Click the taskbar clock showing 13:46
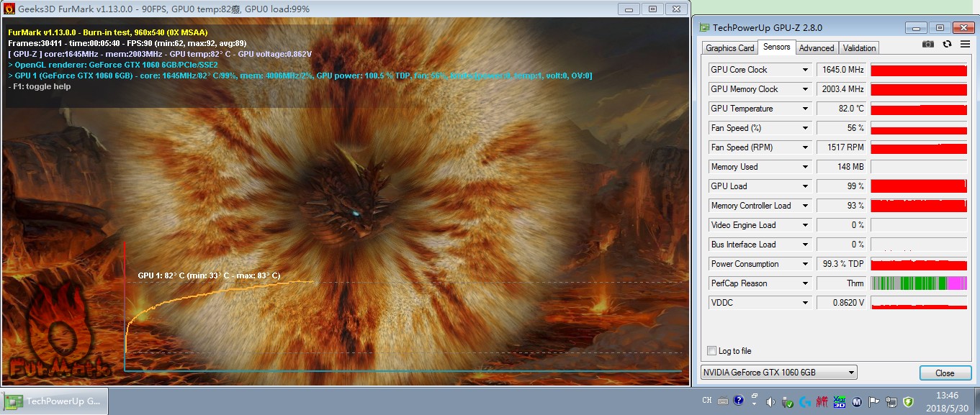 click(948, 396)
